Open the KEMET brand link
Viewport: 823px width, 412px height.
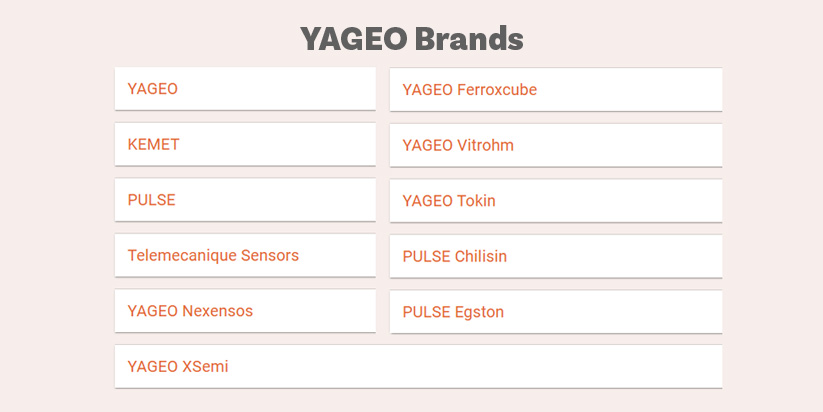click(154, 144)
